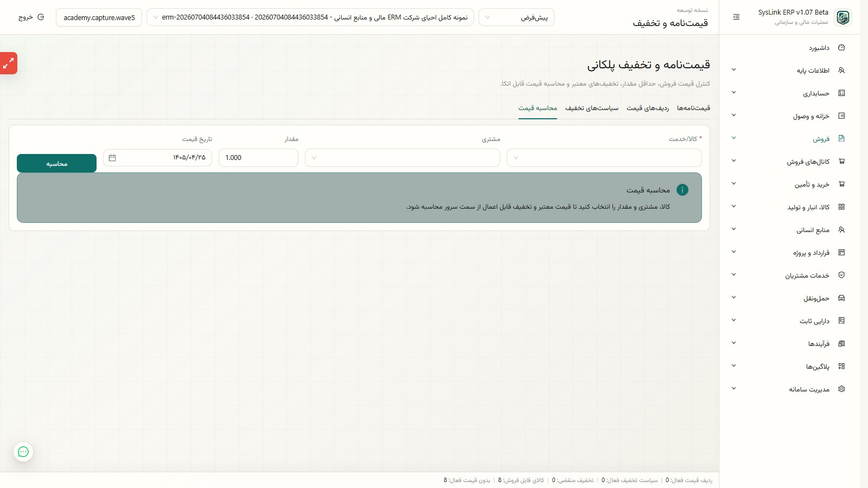Open the پیش‌فرض dropdown in header
The width and height of the screenshot is (868, 488).
(x=516, y=17)
